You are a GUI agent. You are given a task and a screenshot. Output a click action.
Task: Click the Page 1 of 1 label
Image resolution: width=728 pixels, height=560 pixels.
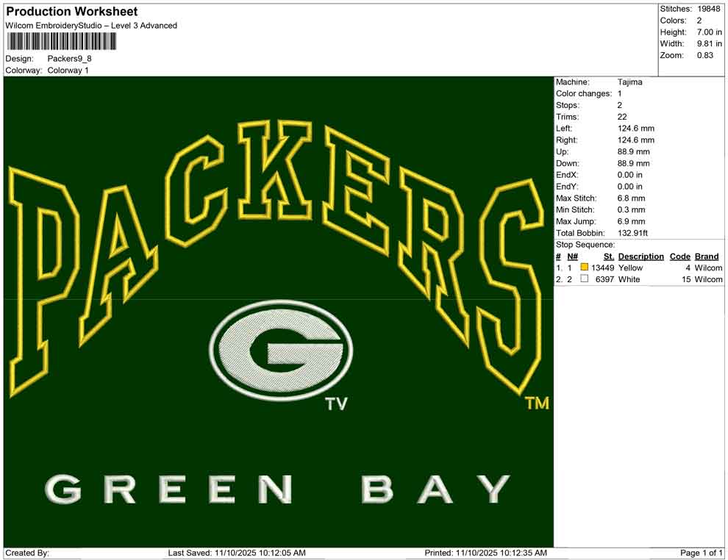(x=699, y=551)
